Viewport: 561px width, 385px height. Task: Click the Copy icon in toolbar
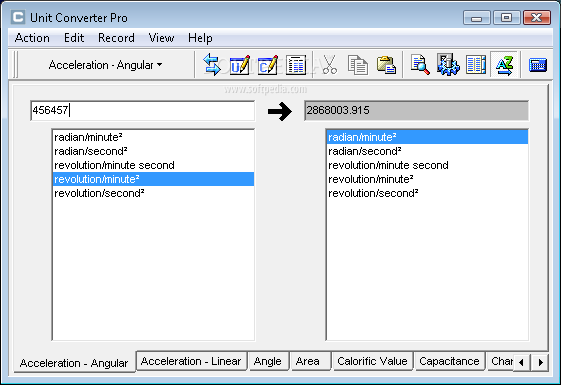coord(357,65)
